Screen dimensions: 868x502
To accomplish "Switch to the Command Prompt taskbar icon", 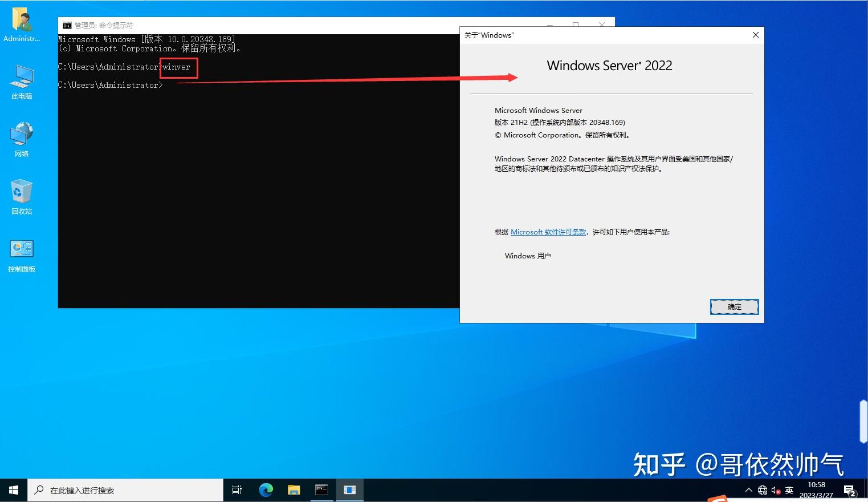I will coord(322,489).
